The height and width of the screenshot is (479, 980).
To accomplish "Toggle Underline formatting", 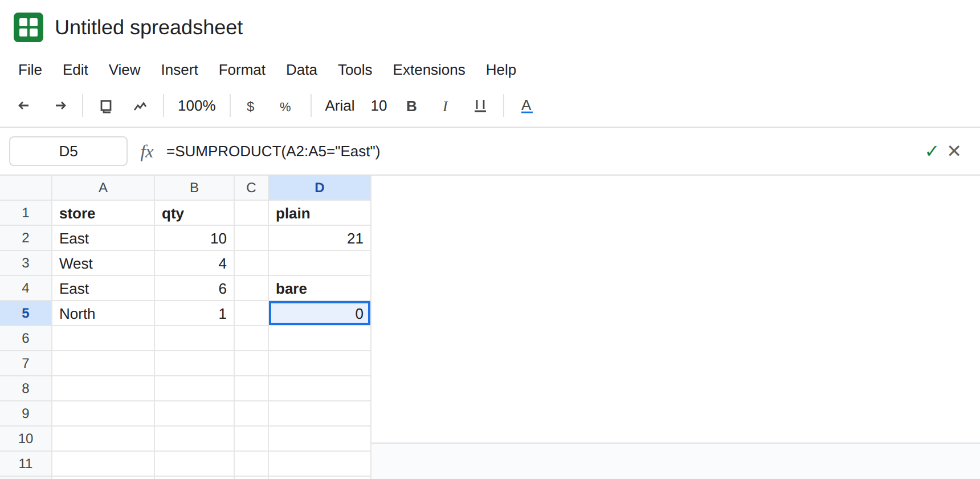I will click(480, 106).
